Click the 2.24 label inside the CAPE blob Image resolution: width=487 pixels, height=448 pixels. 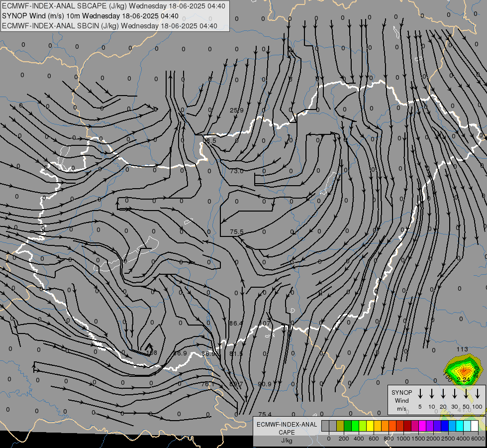(464, 379)
